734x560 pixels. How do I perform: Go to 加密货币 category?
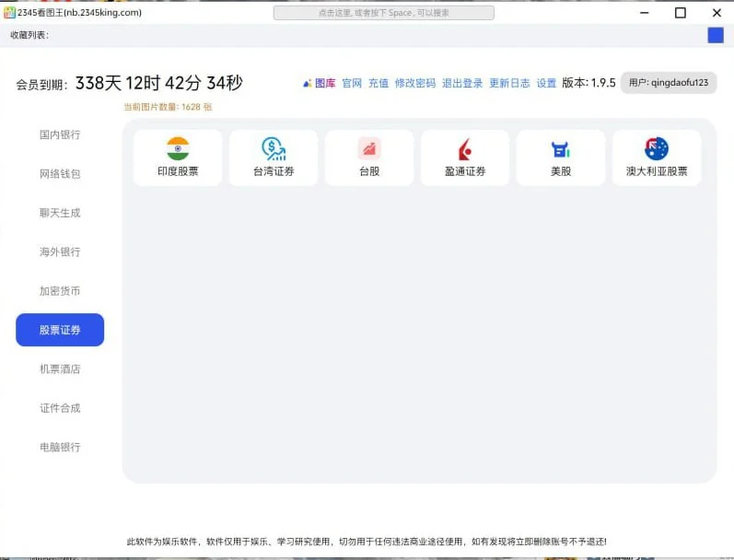60,291
